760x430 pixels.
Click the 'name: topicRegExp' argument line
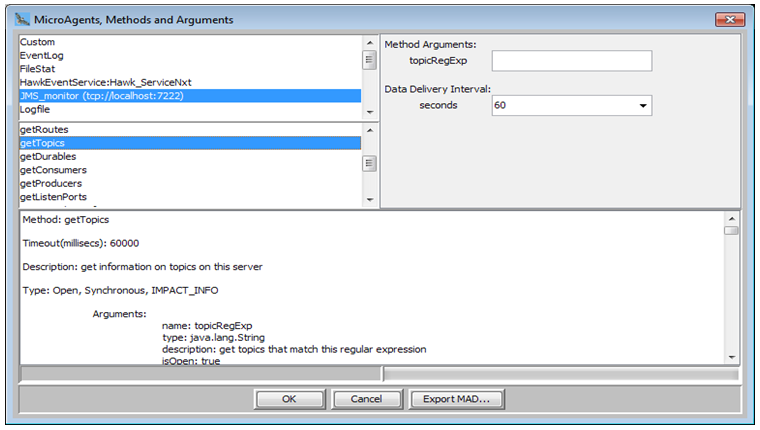(x=207, y=326)
